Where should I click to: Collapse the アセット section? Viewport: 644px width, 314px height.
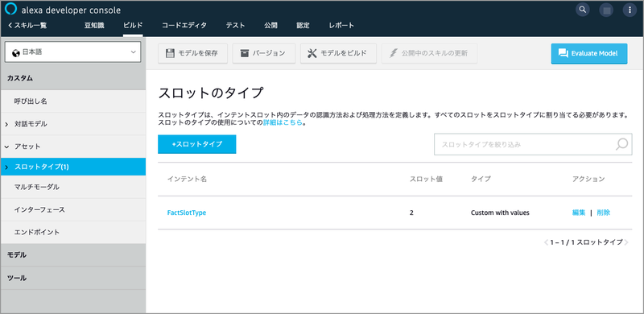(6, 147)
